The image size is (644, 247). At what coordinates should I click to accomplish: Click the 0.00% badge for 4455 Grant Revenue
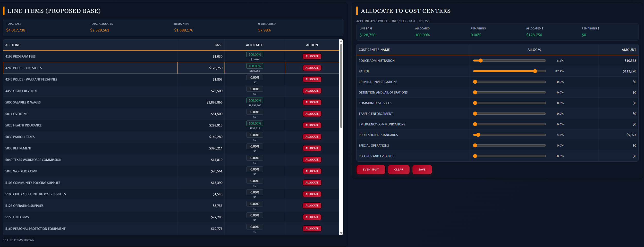point(255,89)
